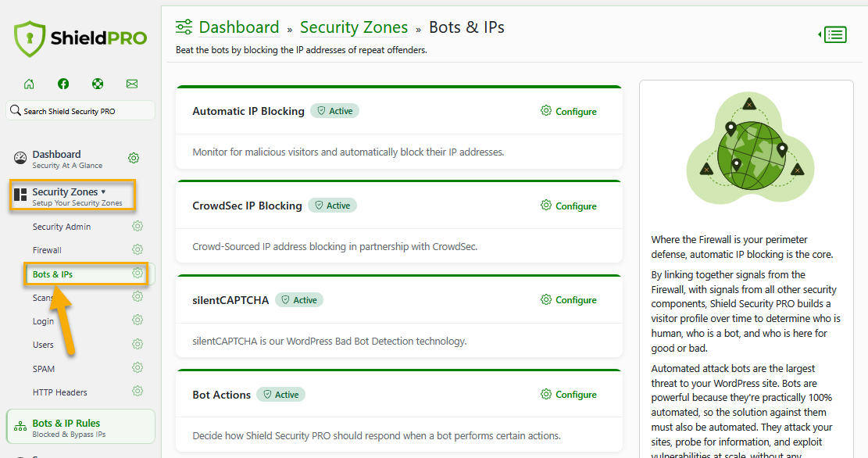Select SPAM in sidebar
The width and height of the screenshot is (868, 458).
pyautogui.click(x=44, y=369)
